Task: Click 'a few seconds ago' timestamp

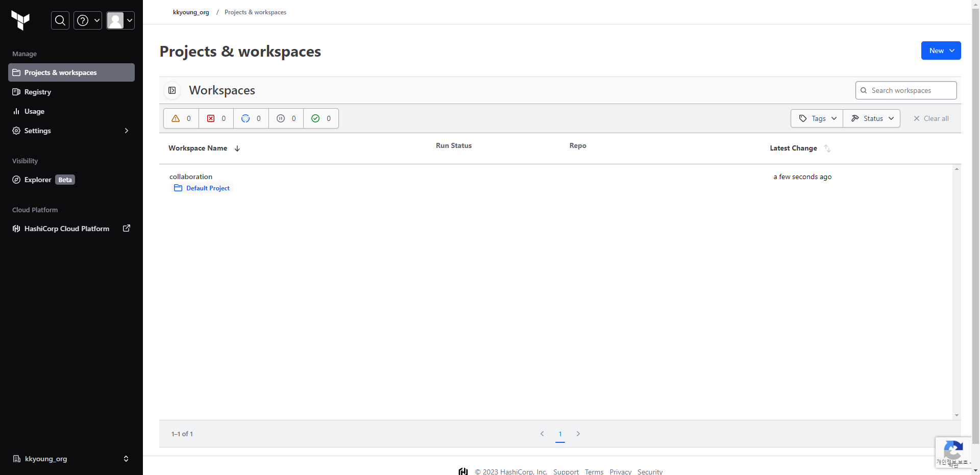Action: tap(802, 177)
